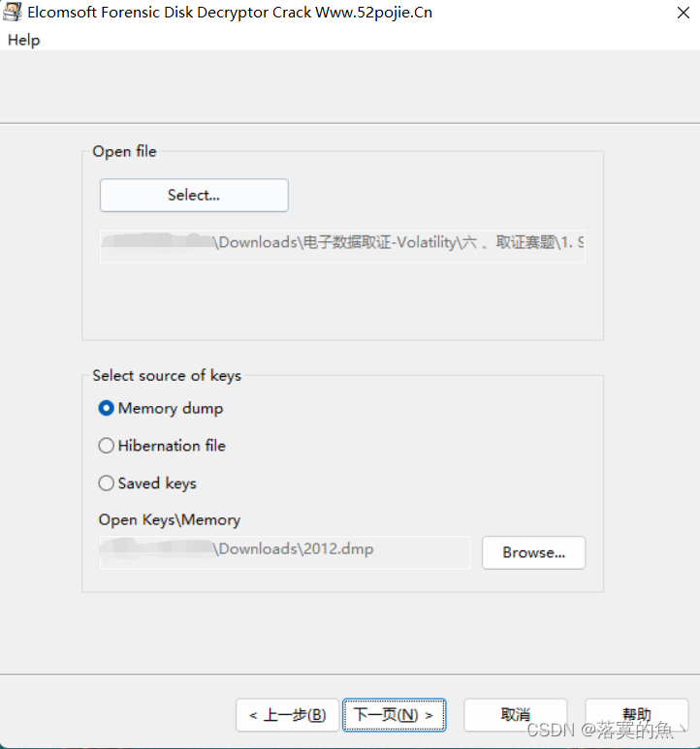
Task: Proceed with 下一页(N) button
Action: click(x=395, y=715)
